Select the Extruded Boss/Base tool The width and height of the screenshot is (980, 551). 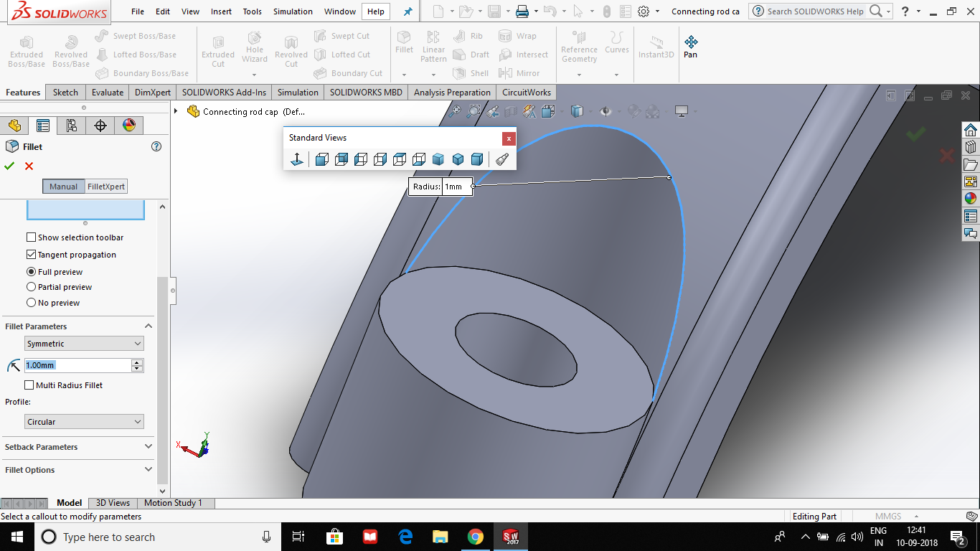click(x=26, y=50)
